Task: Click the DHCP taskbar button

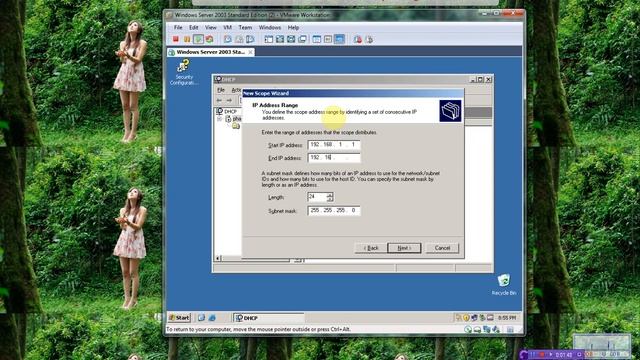Action: 268,318
